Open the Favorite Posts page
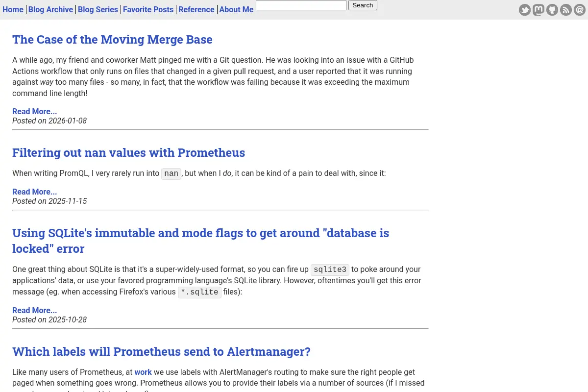The image size is (588, 392). [x=148, y=9]
